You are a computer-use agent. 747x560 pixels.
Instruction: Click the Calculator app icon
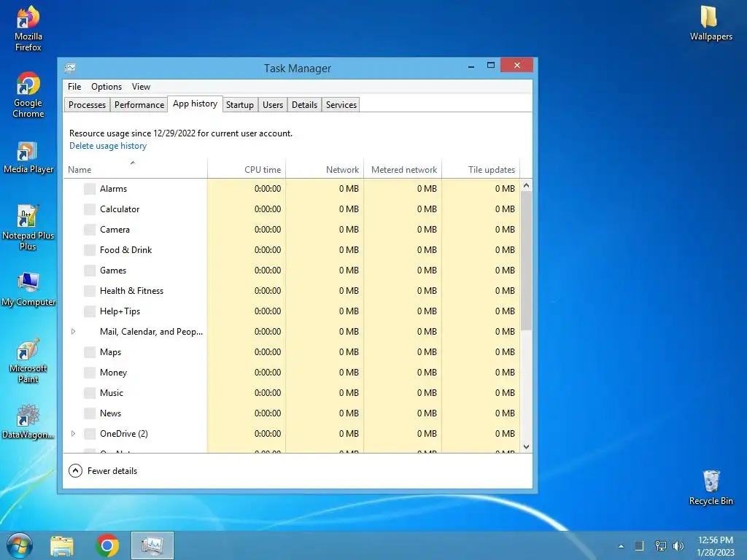click(90, 209)
